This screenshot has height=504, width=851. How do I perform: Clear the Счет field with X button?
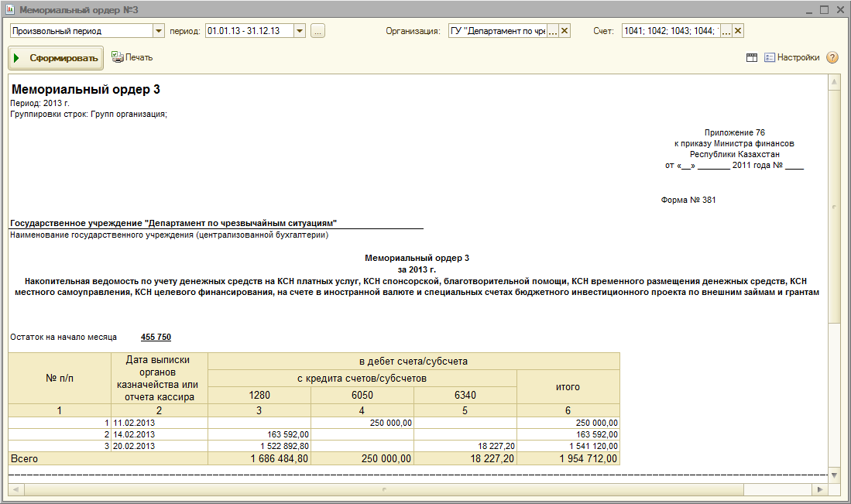[738, 31]
